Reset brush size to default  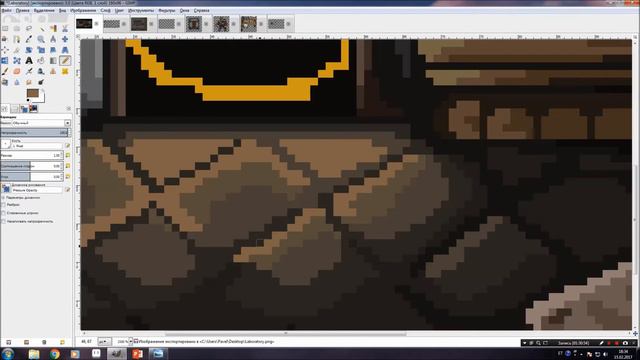click(68, 155)
